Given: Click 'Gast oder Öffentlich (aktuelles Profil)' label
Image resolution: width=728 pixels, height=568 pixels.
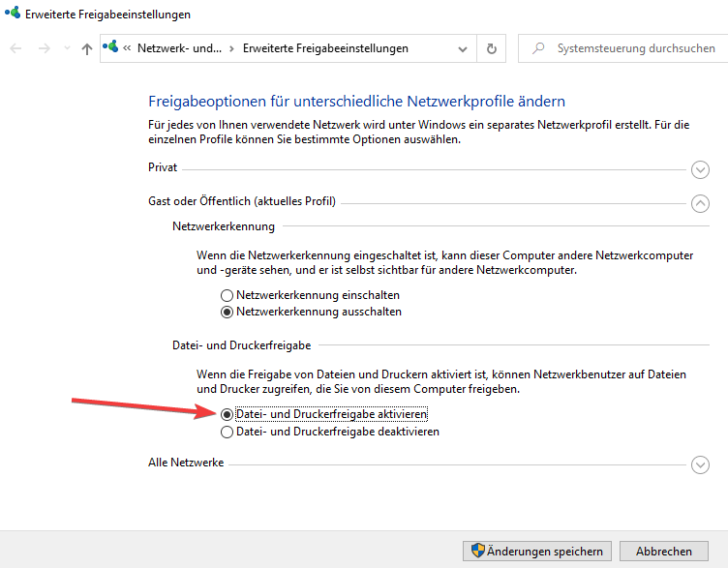Looking at the screenshot, I should click(x=242, y=201).
